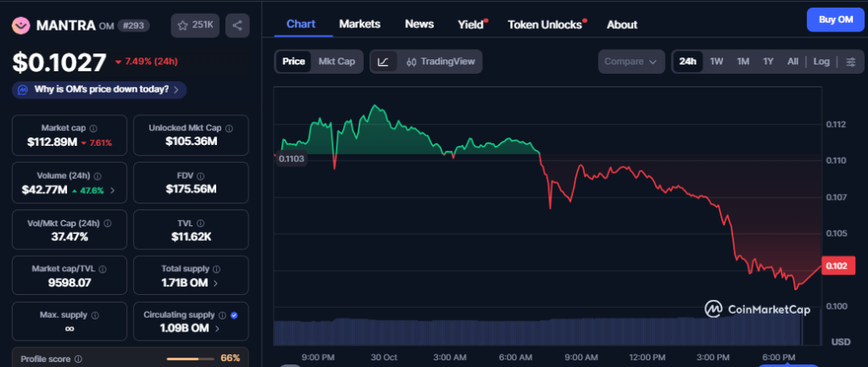Open the About tab
868x367 pixels.
click(621, 25)
